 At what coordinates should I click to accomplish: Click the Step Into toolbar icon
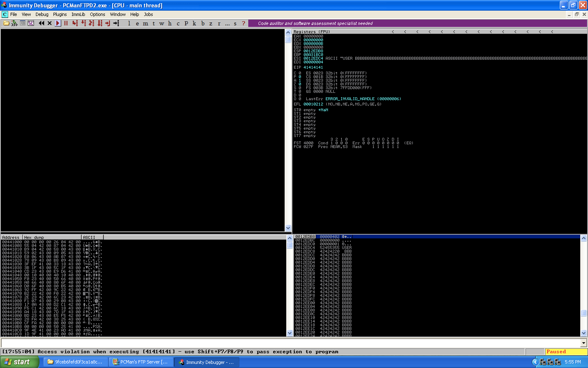point(75,23)
